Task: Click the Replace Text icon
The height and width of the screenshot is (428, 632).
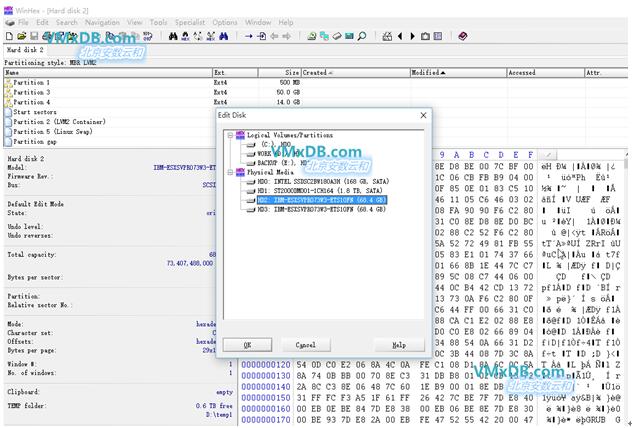Action: pos(198,36)
